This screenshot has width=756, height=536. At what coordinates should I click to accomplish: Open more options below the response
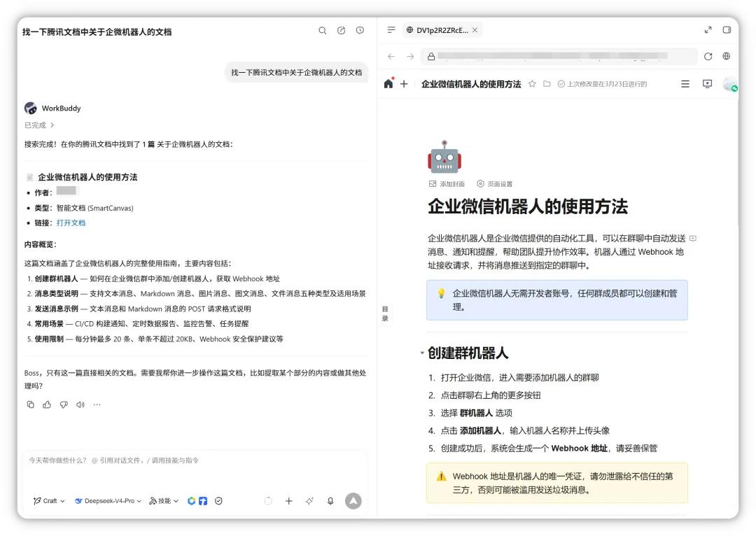[x=97, y=404]
